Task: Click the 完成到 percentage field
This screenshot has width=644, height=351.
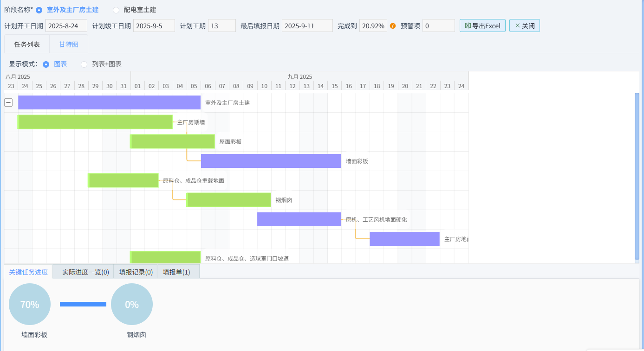Action: tap(373, 26)
